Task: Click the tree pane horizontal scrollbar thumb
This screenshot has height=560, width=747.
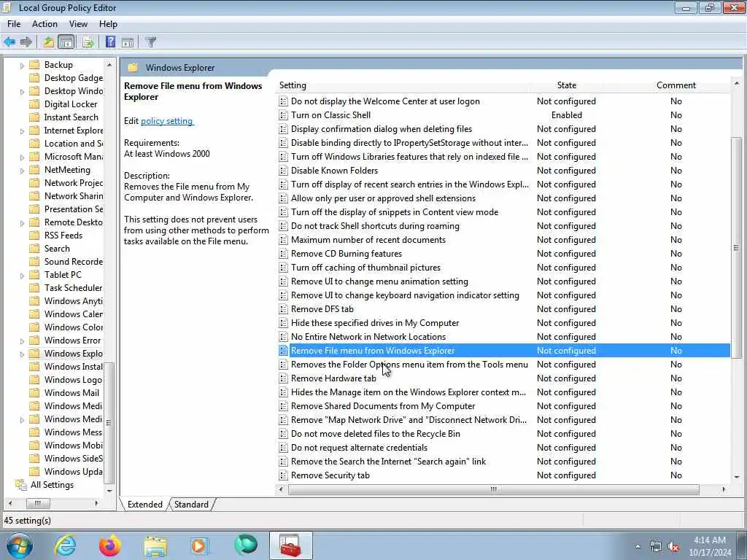Action: pos(38,503)
